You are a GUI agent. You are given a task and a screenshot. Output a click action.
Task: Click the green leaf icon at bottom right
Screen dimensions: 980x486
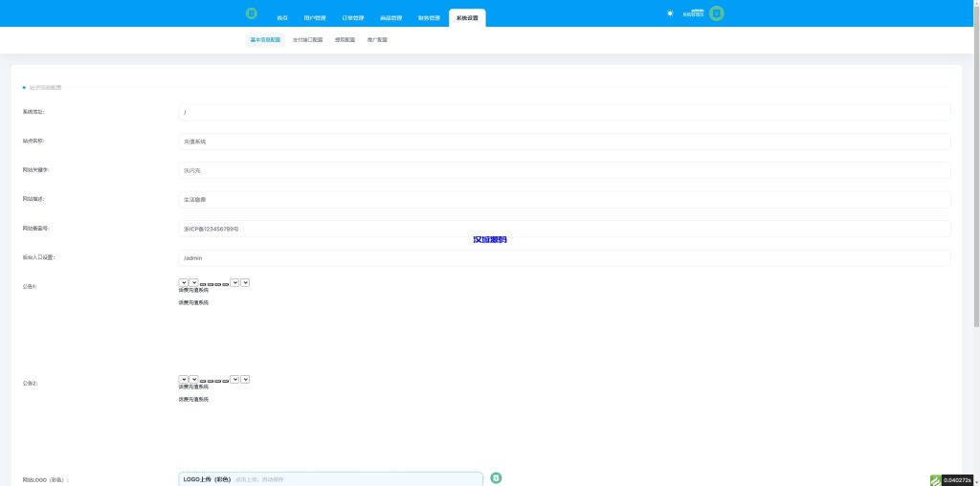pos(934,479)
